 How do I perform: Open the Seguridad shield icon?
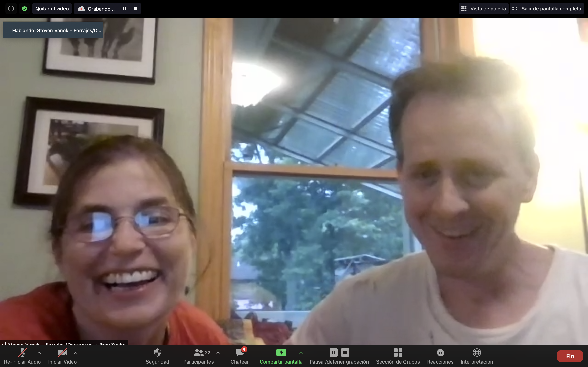click(157, 353)
